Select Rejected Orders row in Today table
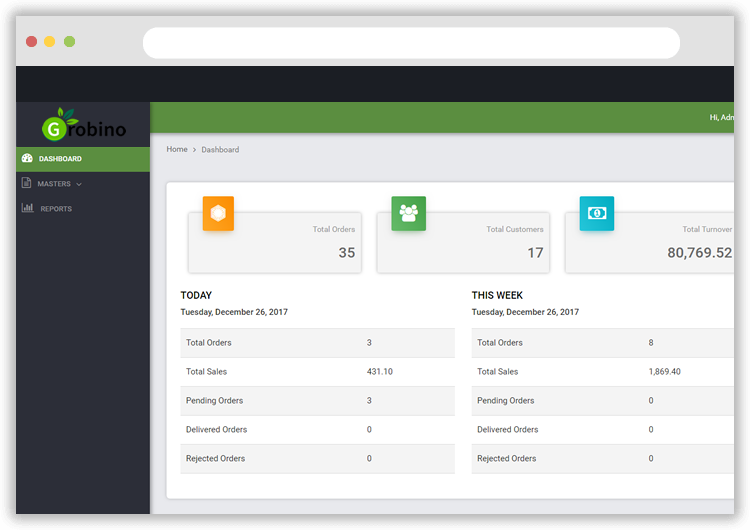Image resolution: width=750 pixels, height=530 pixels. coord(318,458)
